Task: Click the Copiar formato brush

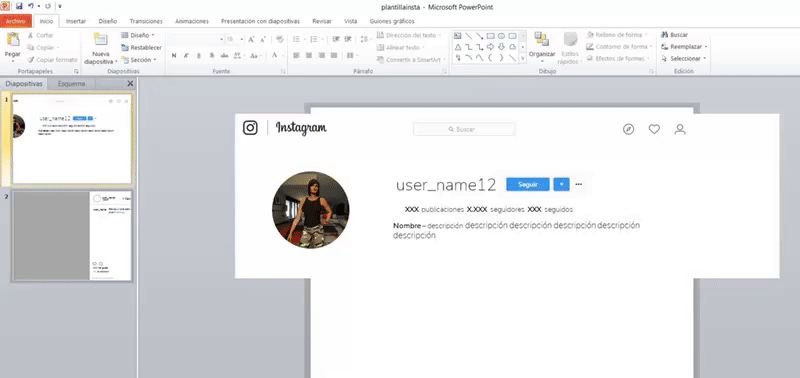Action: [53, 60]
